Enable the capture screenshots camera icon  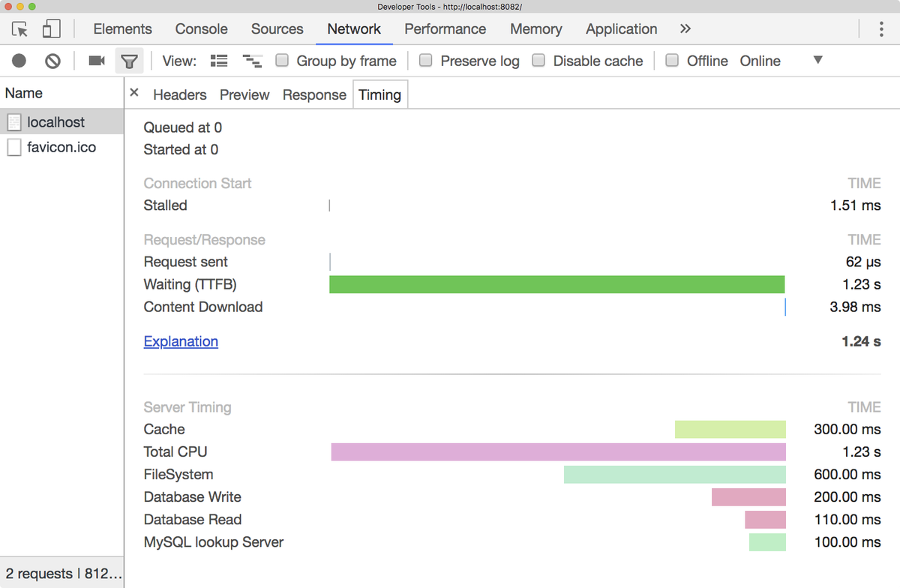click(97, 61)
